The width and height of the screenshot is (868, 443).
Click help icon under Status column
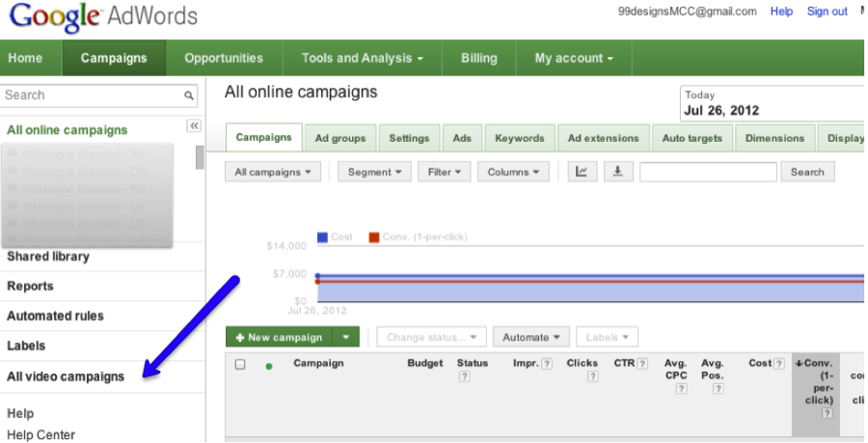tap(464, 376)
